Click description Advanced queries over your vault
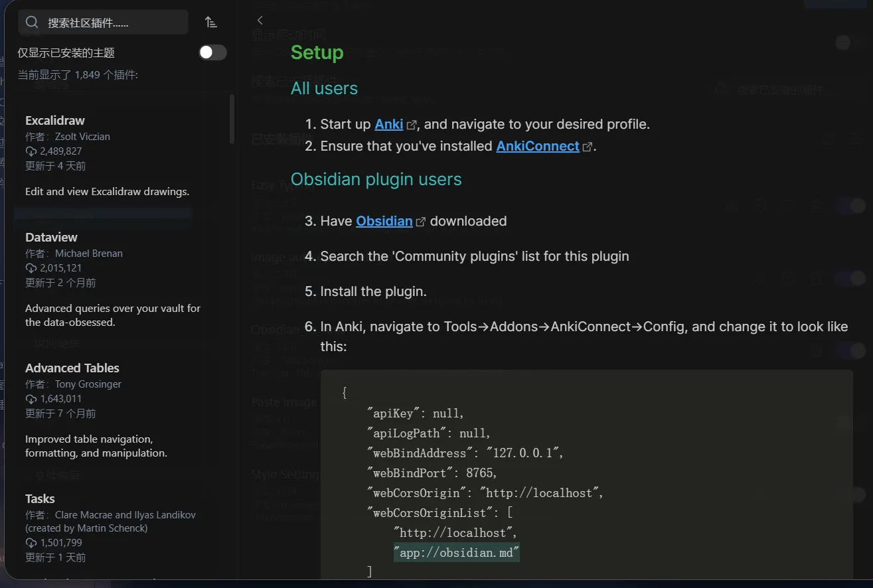The width and height of the screenshot is (873, 588). pyautogui.click(x=113, y=315)
